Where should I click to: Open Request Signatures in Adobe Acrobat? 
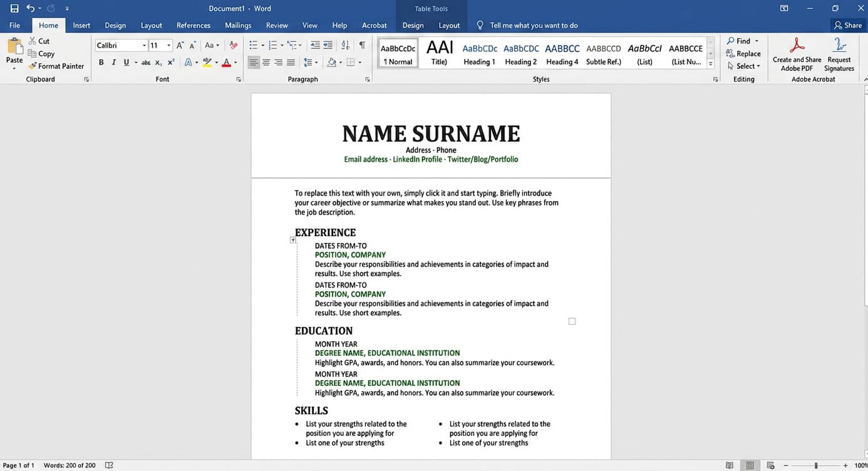coord(839,54)
